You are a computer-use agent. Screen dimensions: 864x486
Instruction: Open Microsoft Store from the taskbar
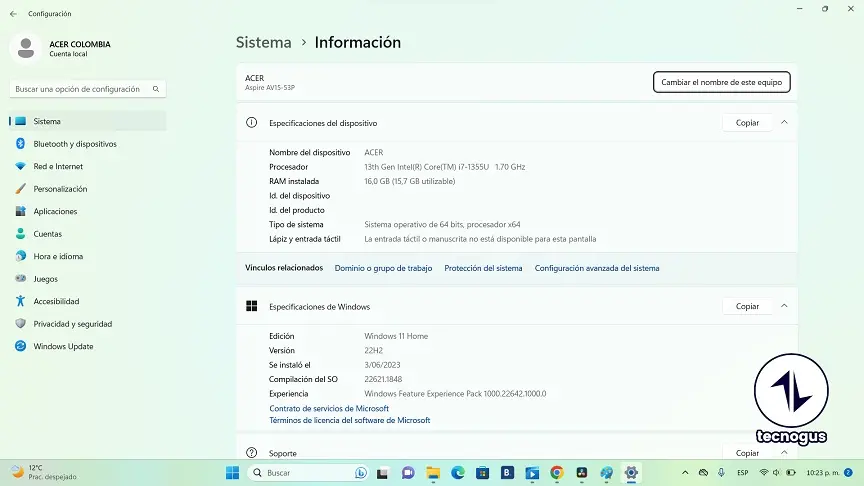tap(483, 473)
